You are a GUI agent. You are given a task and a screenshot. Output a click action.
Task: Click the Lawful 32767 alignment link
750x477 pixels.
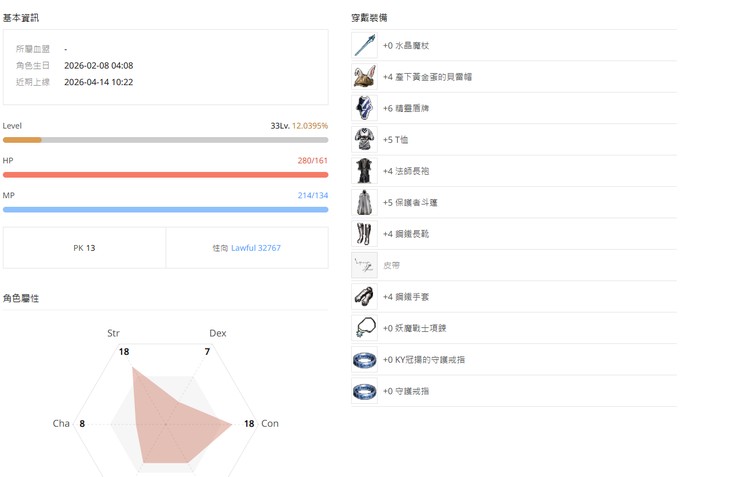[256, 248]
